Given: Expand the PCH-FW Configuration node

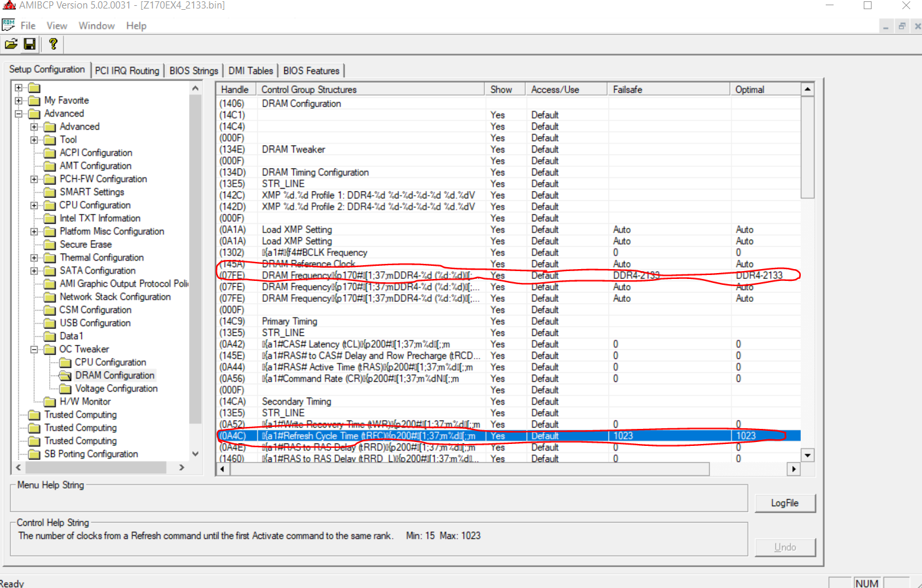Looking at the screenshot, I should tap(34, 179).
